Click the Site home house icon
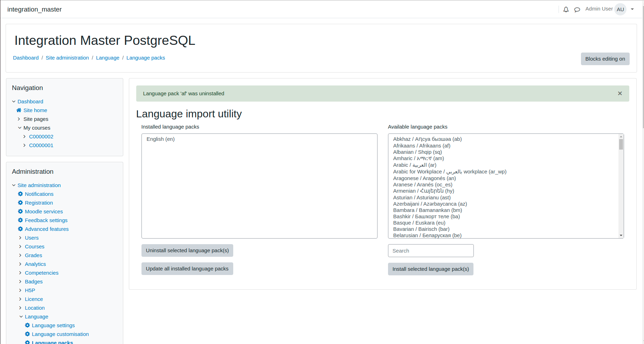 pyautogui.click(x=19, y=110)
